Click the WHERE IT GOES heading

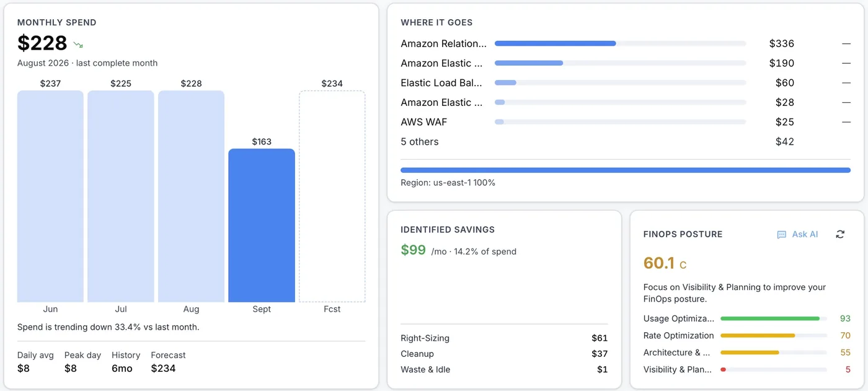[x=436, y=22]
